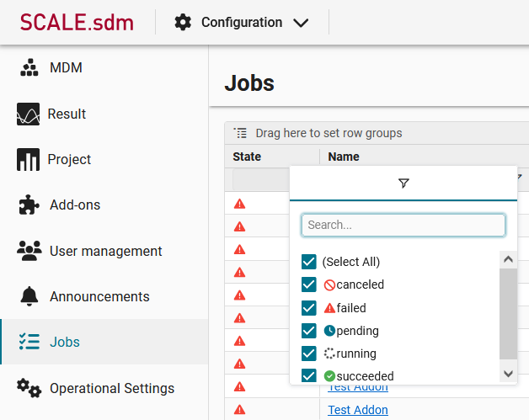Uncheck the running state checkbox
This screenshot has height=420, width=529.
click(308, 354)
